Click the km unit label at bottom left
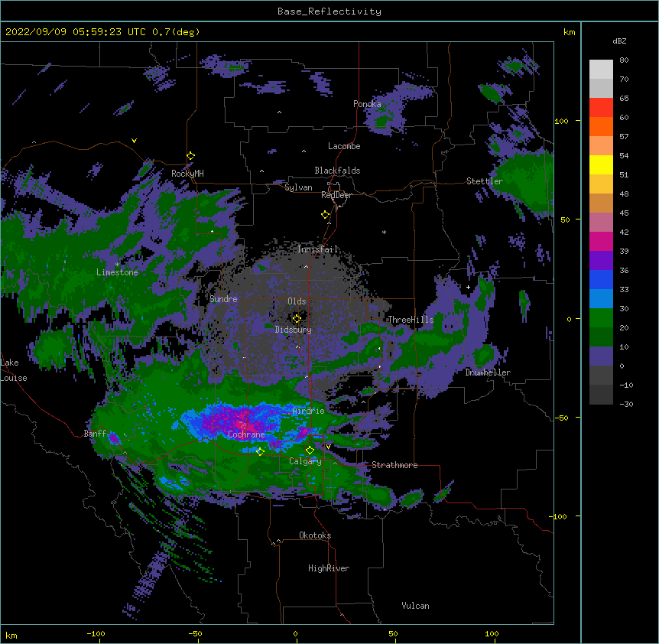Viewport: 659px width, 644px height. pos(11,635)
